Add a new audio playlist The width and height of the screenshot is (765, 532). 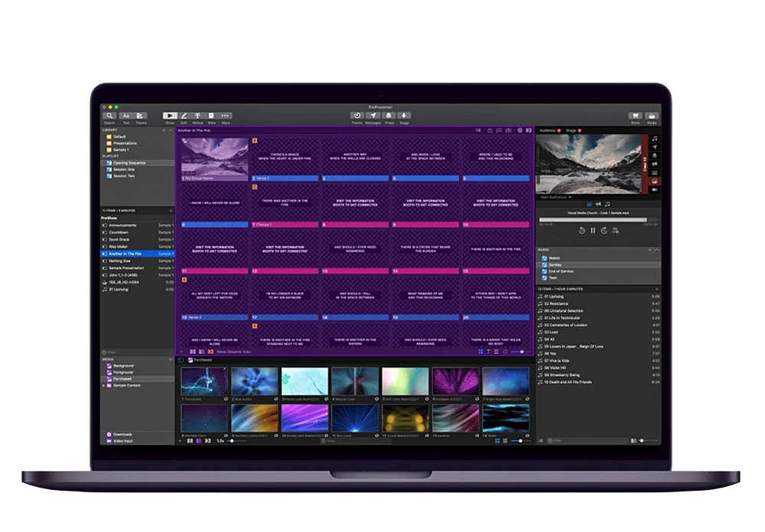tap(649, 250)
